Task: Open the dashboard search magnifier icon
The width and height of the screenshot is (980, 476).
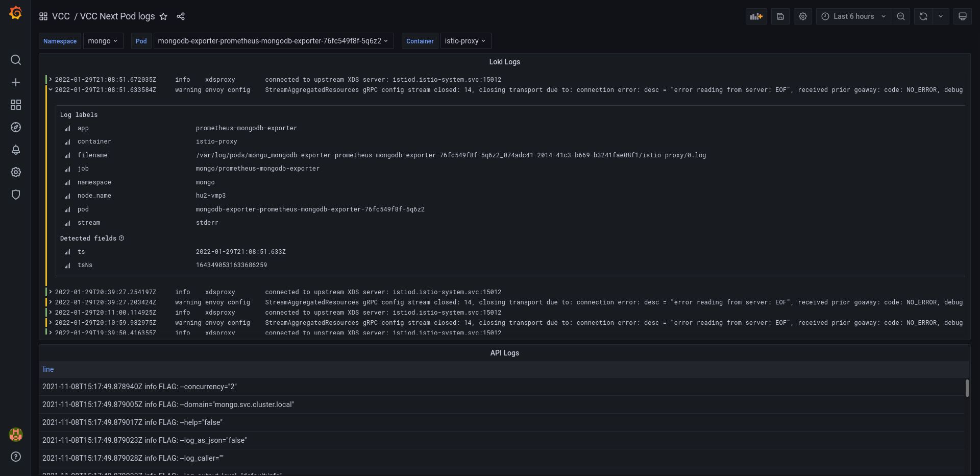Action: coord(16,60)
